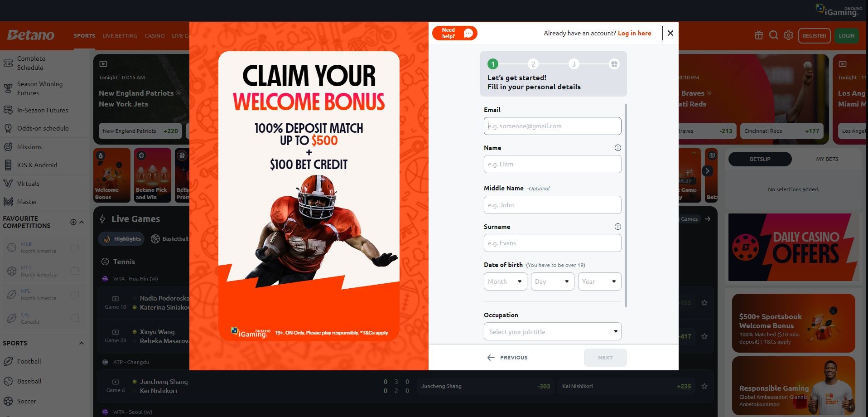Click the Previous button in registration form
Viewport: 868px width, 417px height.
pyautogui.click(x=507, y=358)
